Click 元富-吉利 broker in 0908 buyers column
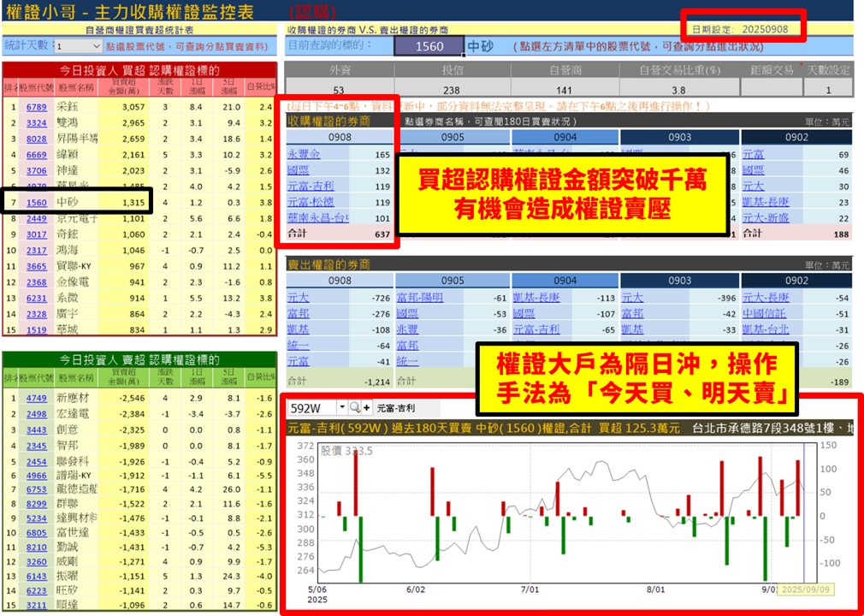 click(311, 186)
